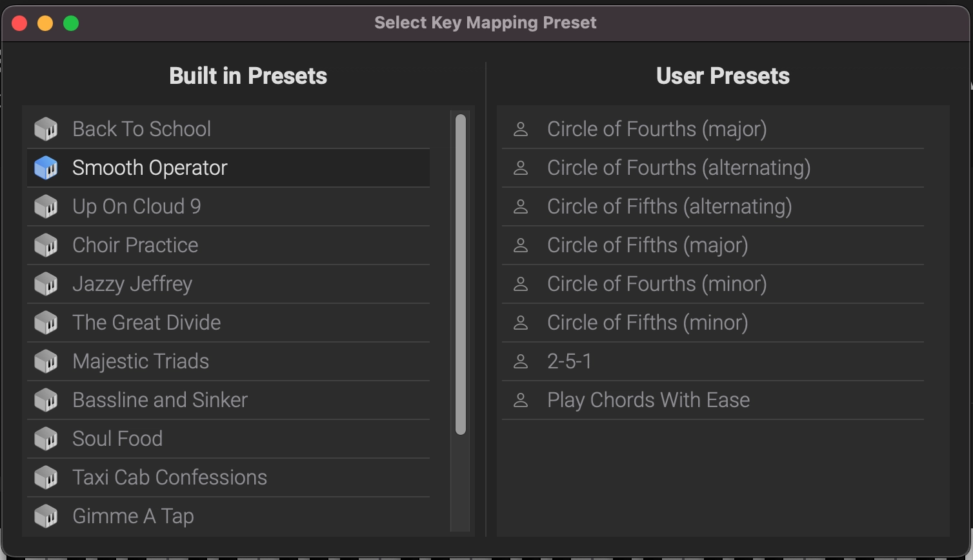Click the user icon beside Circle of Fourths (major)
The image size is (973, 560).
(x=521, y=128)
